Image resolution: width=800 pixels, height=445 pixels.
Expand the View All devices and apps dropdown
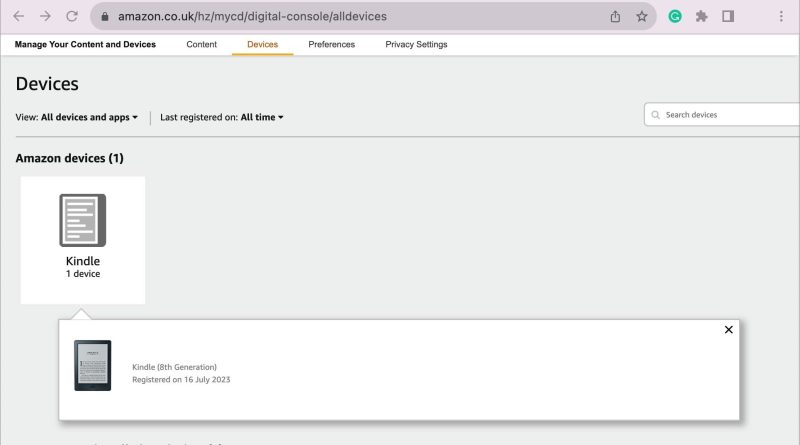[x=77, y=117]
